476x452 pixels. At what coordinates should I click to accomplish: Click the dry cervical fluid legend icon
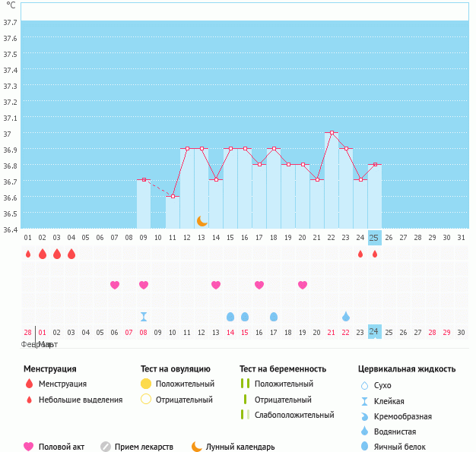pyautogui.click(x=364, y=385)
